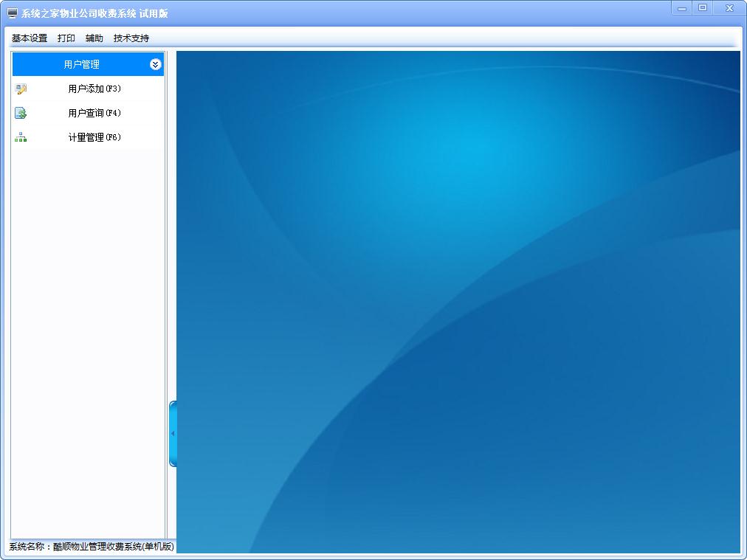
Task: Open the 打印 menu
Action: tap(66, 38)
